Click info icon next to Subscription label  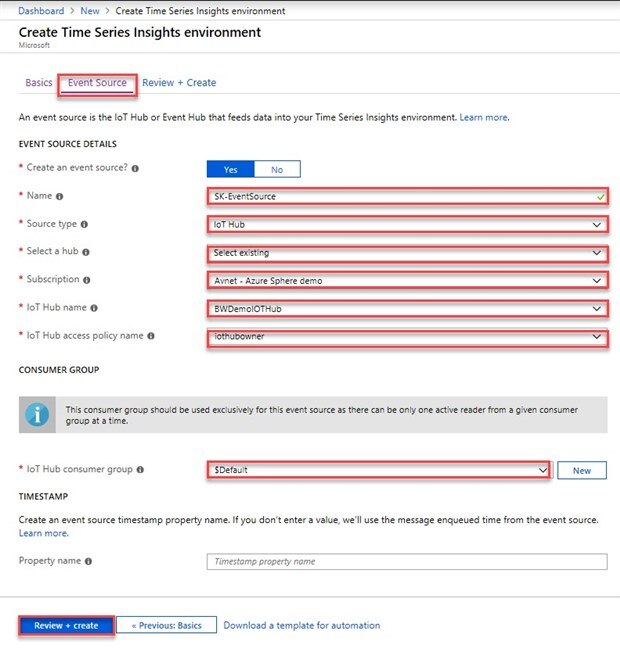coord(87,280)
